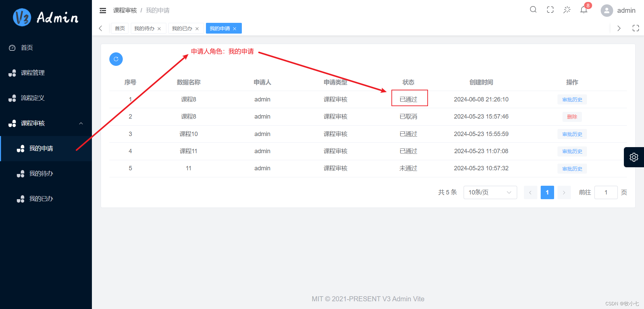This screenshot has width=644, height=309.
Task: Switch to the 首页 tab
Action: [x=120, y=29]
